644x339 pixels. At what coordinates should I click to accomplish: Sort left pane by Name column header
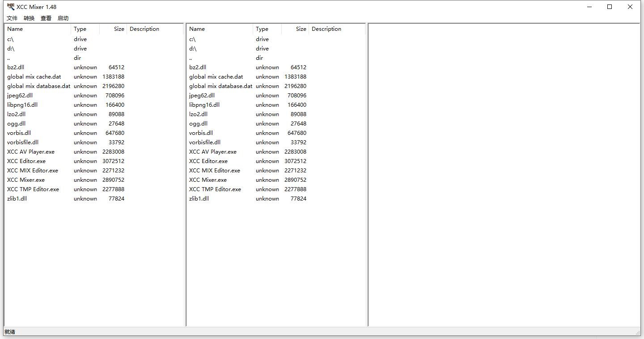pyautogui.click(x=38, y=29)
